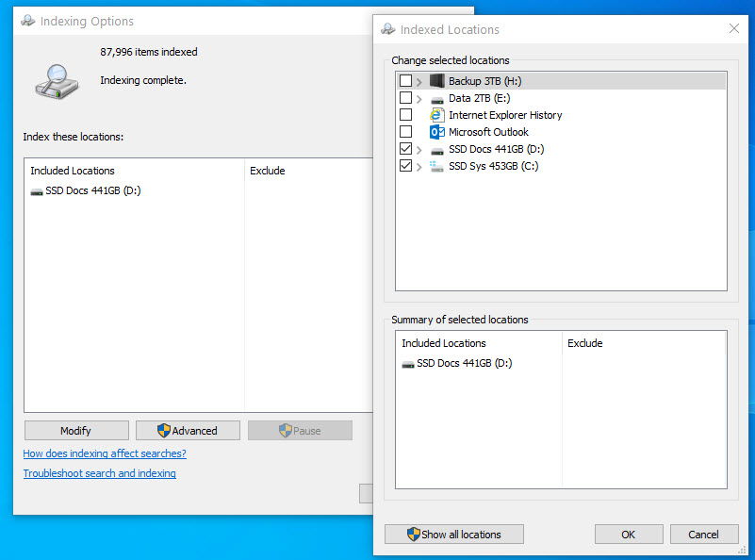Select 'SSD Docs 441GB (D:)' in Indexing Options list
This screenshot has width=755, height=560.
(x=93, y=190)
